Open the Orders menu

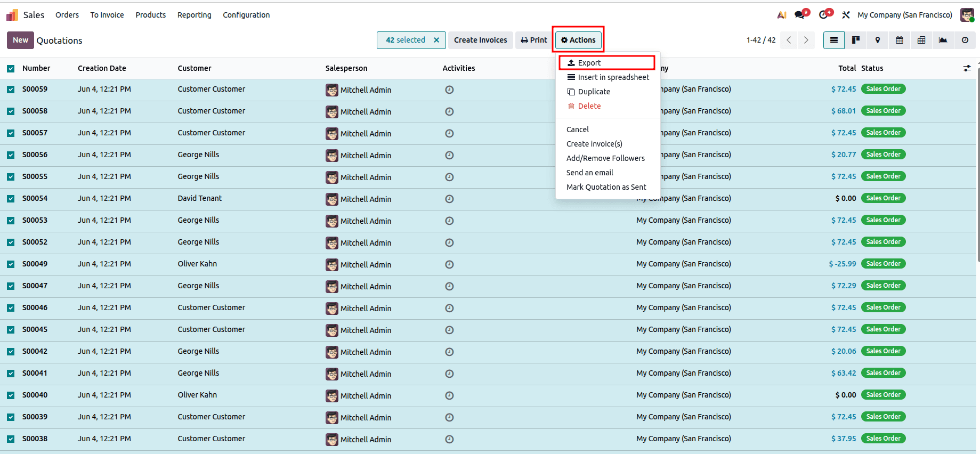[67, 15]
